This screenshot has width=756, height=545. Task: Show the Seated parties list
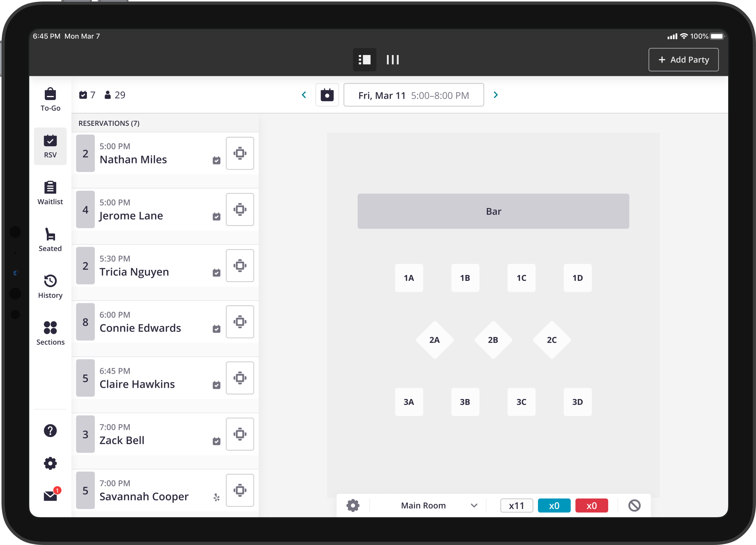point(50,239)
